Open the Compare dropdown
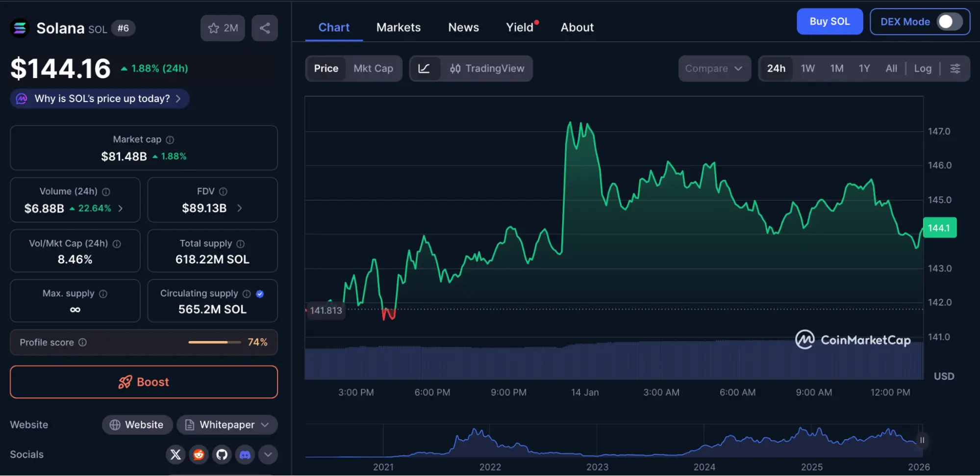This screenshot has height=476, width=980. [x=714, y=68]
